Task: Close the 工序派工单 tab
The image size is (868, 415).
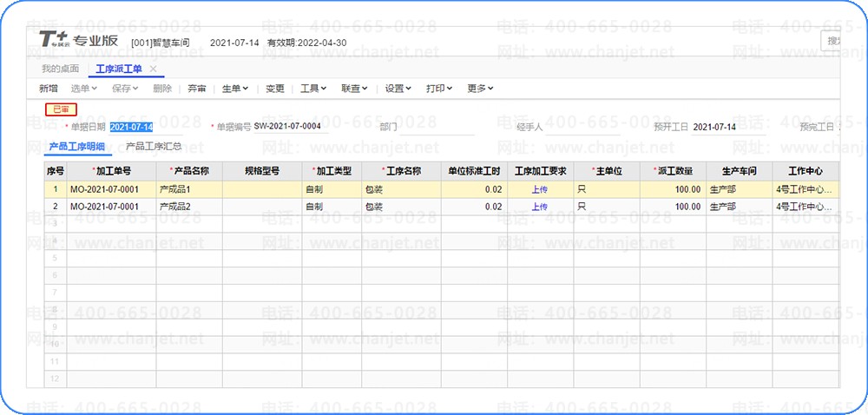Action: coord(154,69)
